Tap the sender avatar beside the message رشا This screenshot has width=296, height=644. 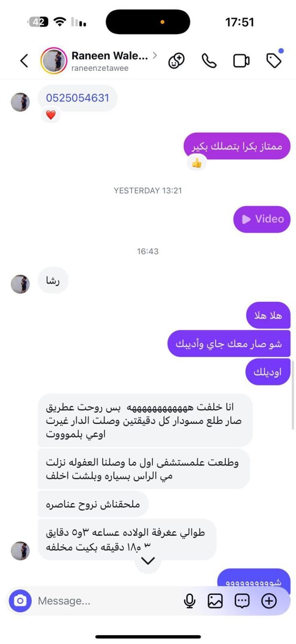[20, 284]
